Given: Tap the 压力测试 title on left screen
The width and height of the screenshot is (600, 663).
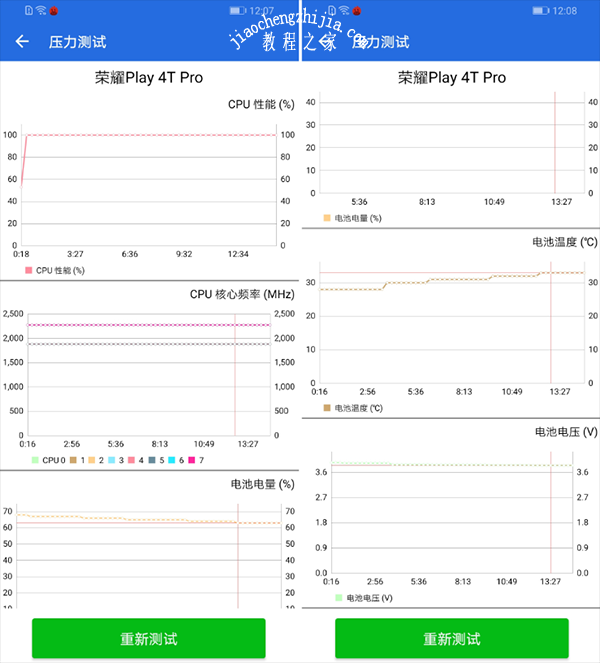Looking at the screenshot, I should coord(77,42).
